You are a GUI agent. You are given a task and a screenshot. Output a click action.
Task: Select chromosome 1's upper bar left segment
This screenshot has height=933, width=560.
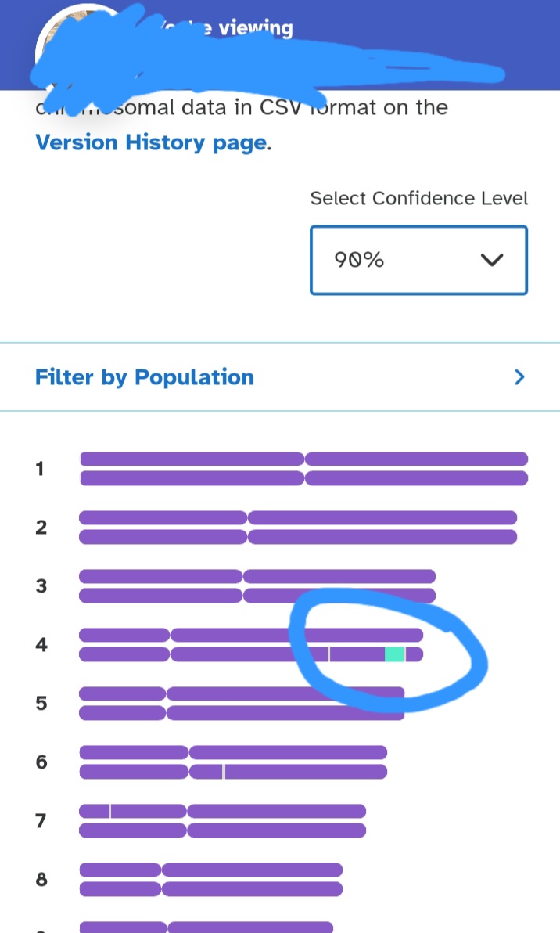pos(192,459)
